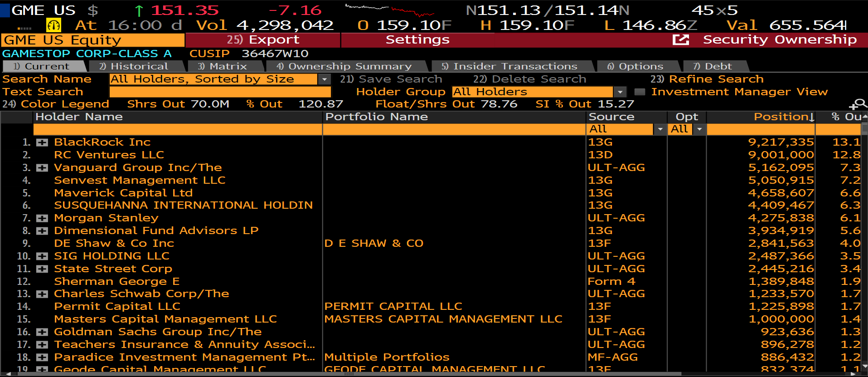The image size is (868, 377).
Task: Click the Text Search input field
Action: tap(220, 92)
